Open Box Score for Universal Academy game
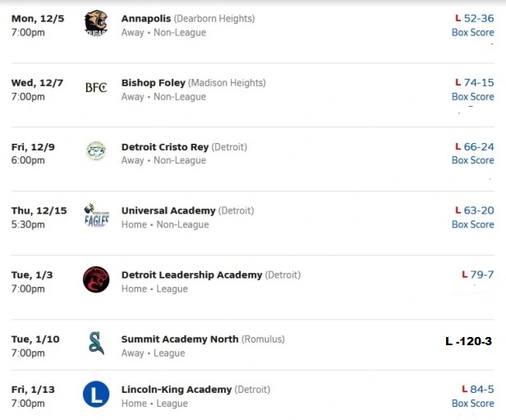The height and width of the screenshot is (420, 506). (472, 225)
